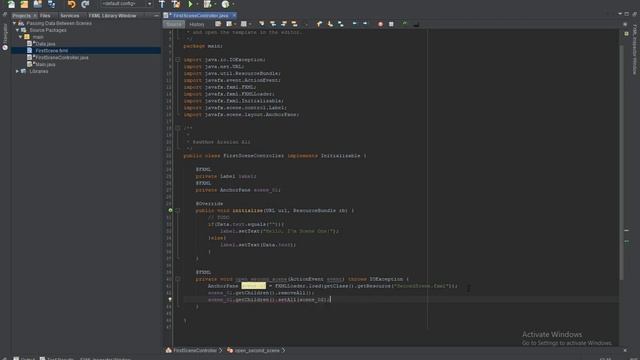Click the initialize method name text
640x360 pixels.
pos(247,211)
